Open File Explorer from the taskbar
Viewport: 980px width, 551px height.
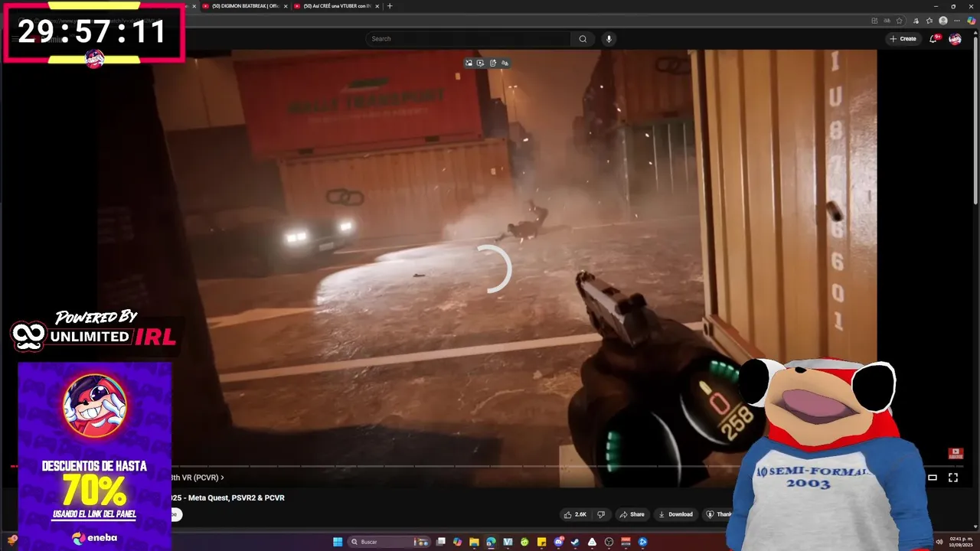point(474,542)
